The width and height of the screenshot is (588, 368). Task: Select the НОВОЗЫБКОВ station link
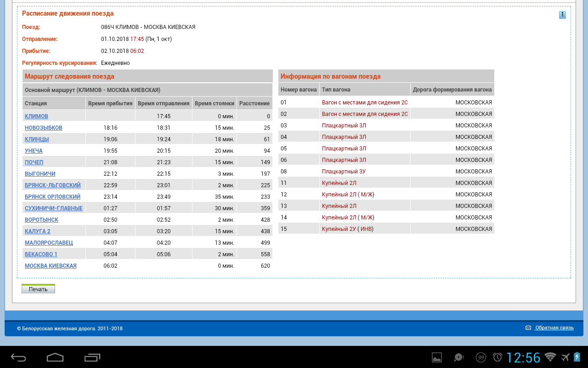click(x=44, y=128)
